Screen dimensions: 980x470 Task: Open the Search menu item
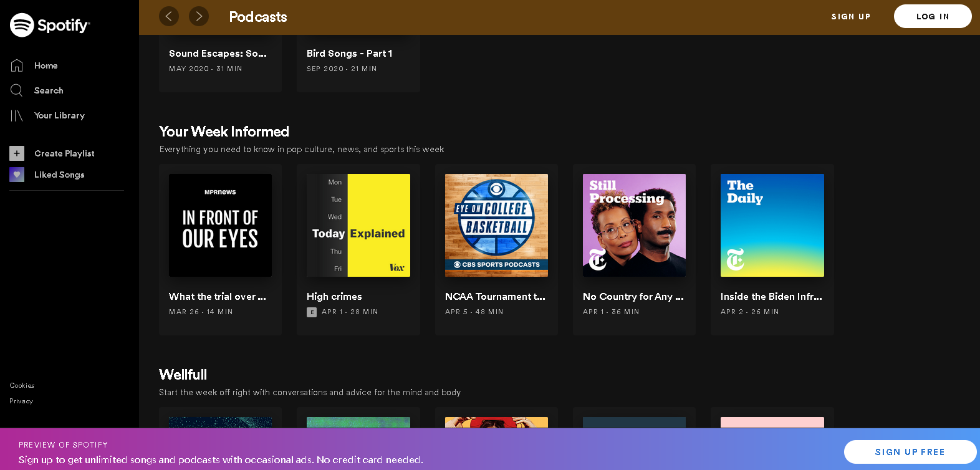coord(49,90)
